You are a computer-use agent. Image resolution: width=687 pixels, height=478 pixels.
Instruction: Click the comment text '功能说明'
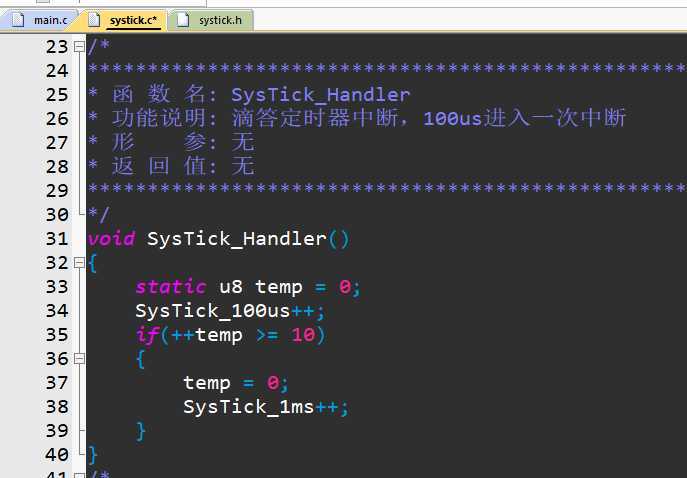[x=158, y=118]
